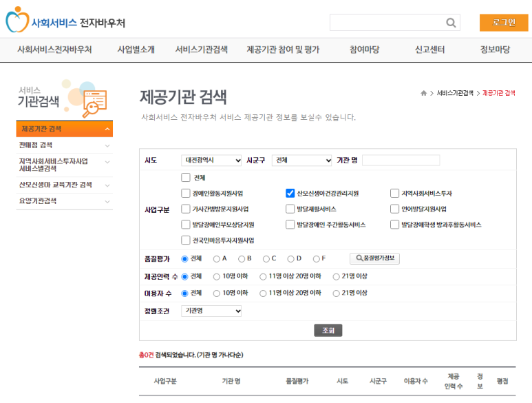Screen dimensions: 532x403
Task: Click the 서비스기관검색 breadcrumb link
Action: coord(455,93)
